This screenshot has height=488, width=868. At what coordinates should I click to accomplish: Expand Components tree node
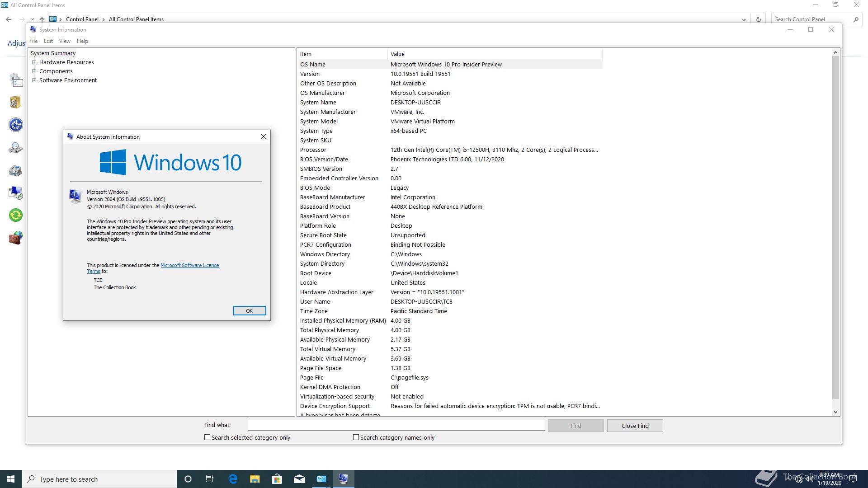[x=34, y=71]
